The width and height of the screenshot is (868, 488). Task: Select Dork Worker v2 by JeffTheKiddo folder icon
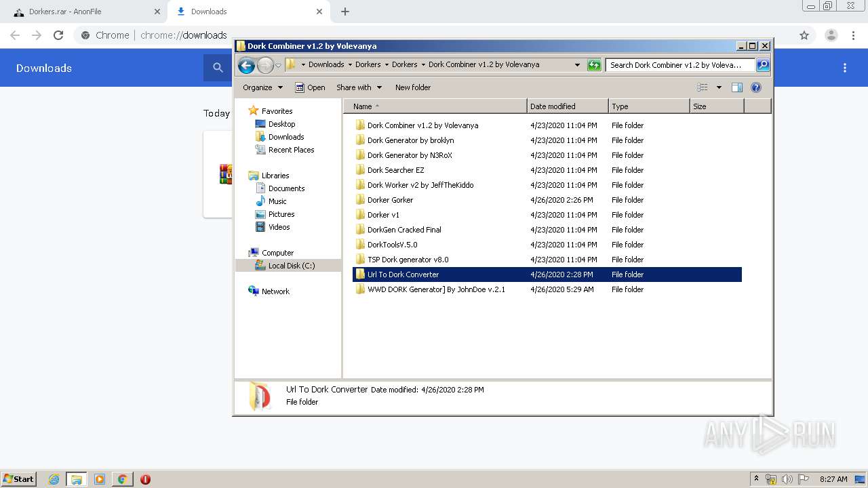(x=360, y=185)
